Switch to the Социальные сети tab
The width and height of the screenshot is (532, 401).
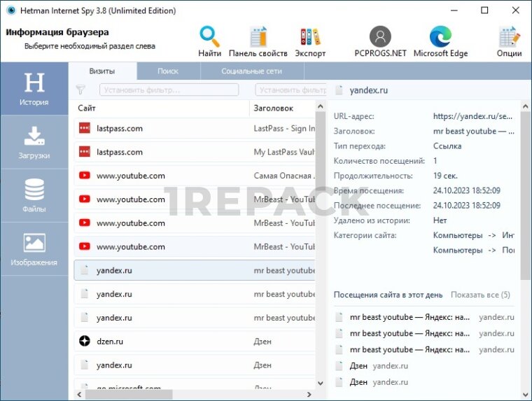coord(251,71)
